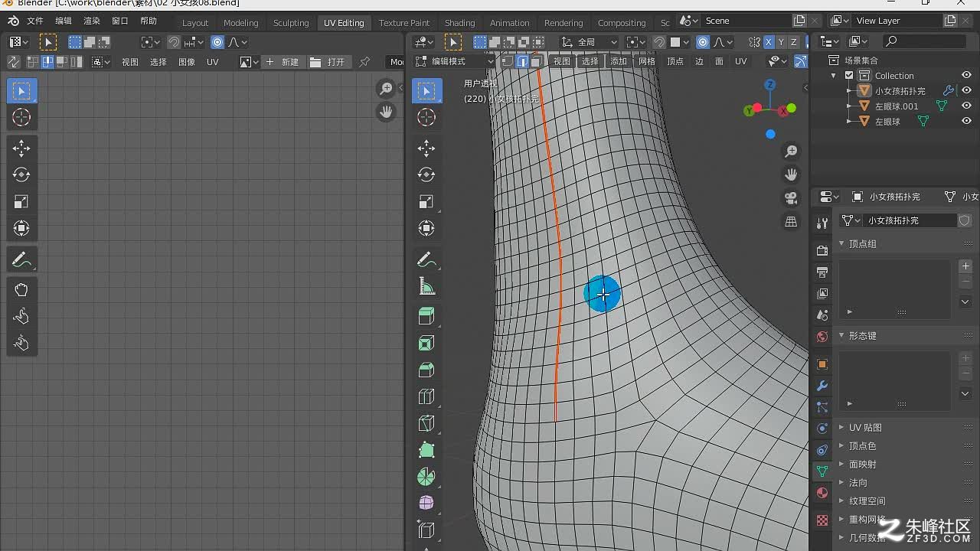Add a vertex group with plus button

965,266
